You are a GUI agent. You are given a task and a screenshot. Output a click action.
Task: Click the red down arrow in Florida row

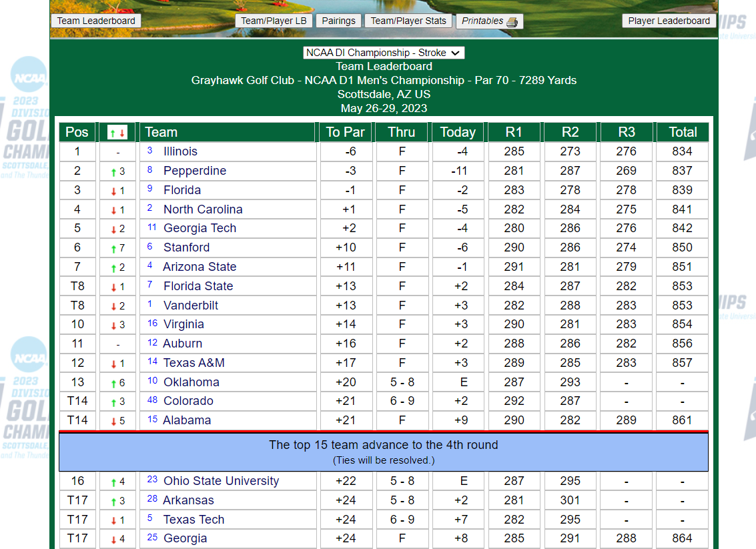point(114,191)
